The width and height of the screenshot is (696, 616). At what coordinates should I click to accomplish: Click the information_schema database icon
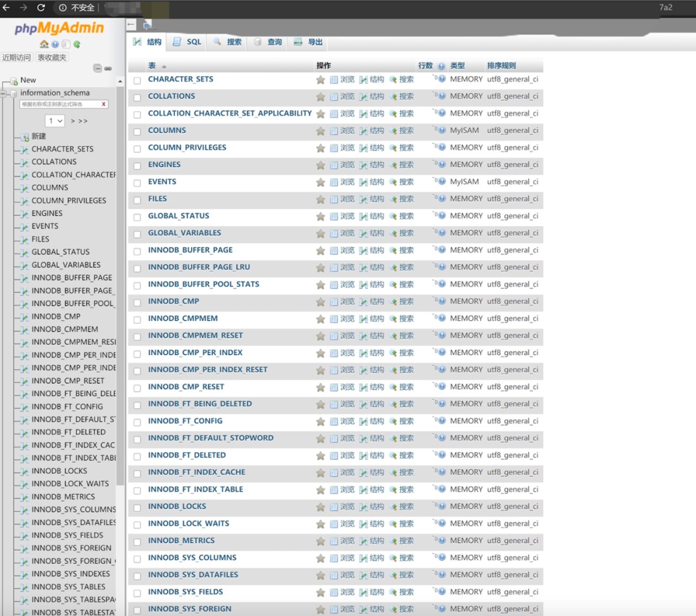click(x=14, y=93)
